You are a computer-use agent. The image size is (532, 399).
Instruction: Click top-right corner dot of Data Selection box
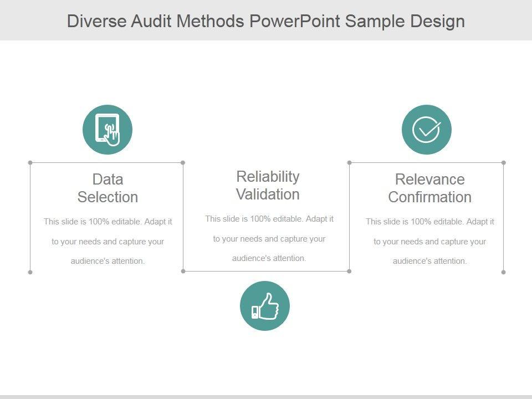click(x=183, y=163)
